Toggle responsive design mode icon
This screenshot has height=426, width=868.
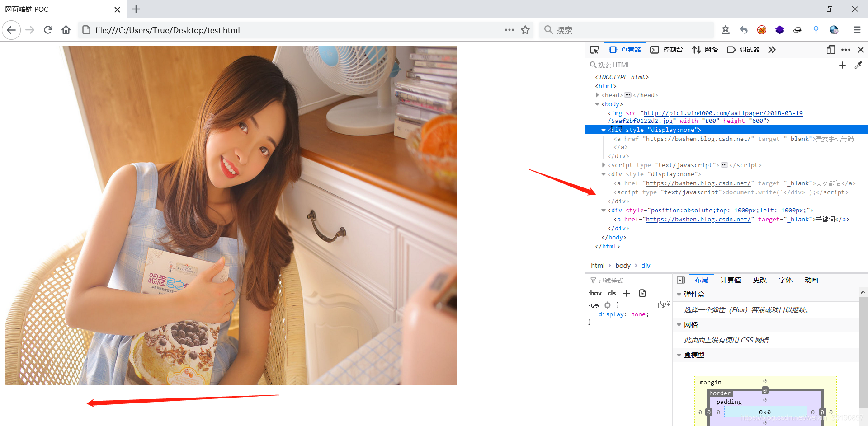point(830,50)
